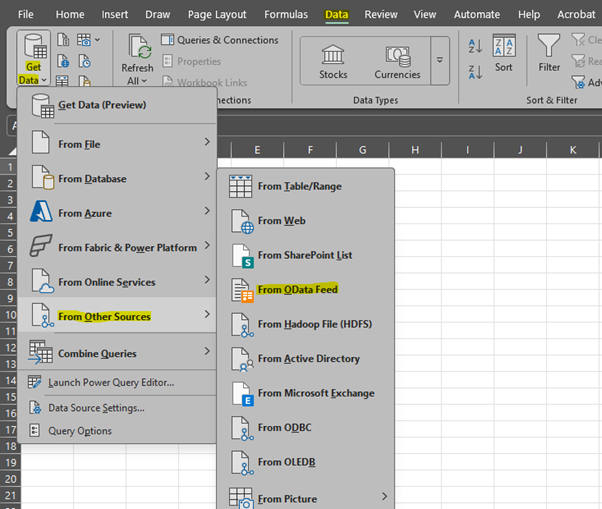
Task: Choose From OData Feed
Action: point(306,290)
